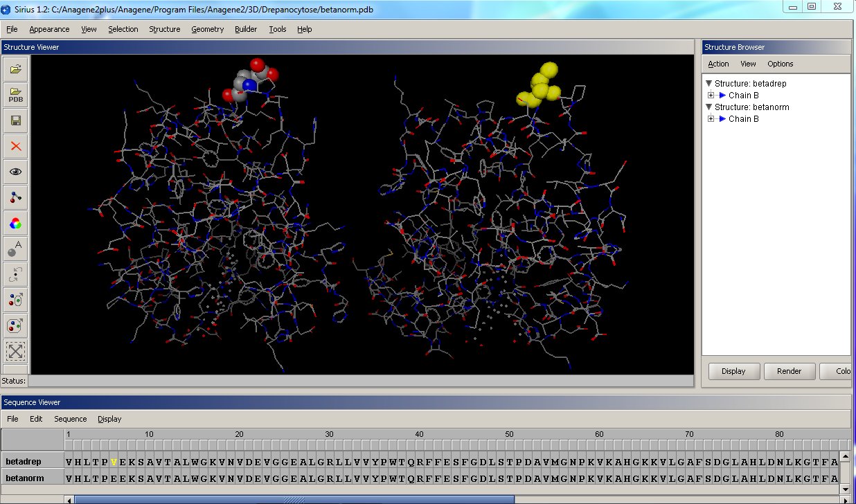Toggle visibility with the eye icon
This screenshot has width=856, height=504.
[x=15, y=172]
